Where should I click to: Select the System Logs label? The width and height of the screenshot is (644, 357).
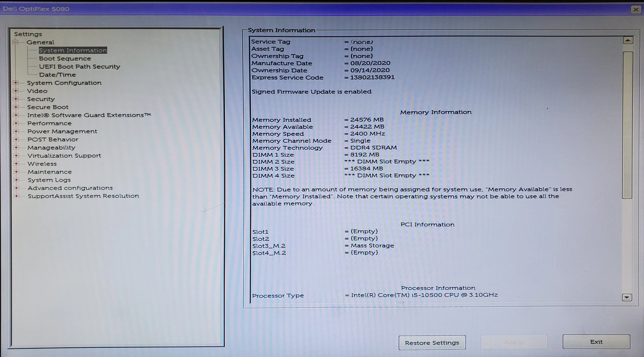tap(49, 180)
